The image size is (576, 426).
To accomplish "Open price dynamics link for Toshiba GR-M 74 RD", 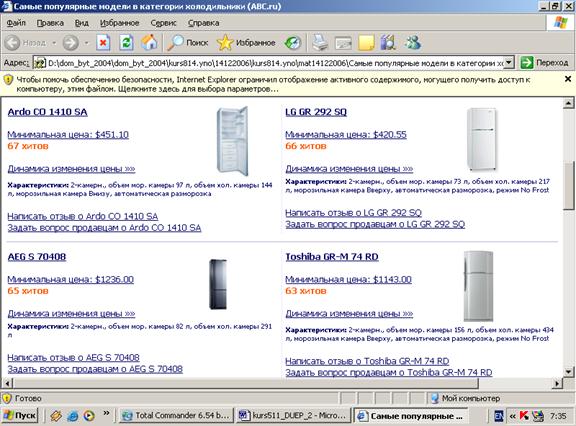I will tap(349, 313).
